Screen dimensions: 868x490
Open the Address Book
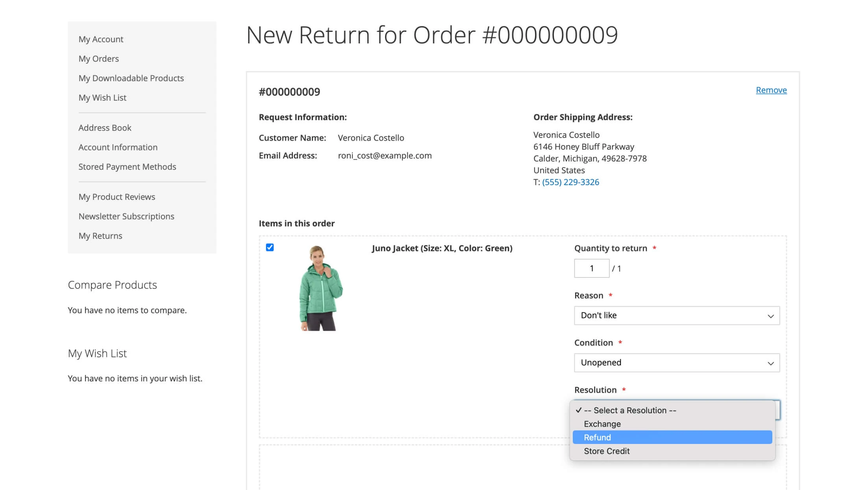(105, 128)
